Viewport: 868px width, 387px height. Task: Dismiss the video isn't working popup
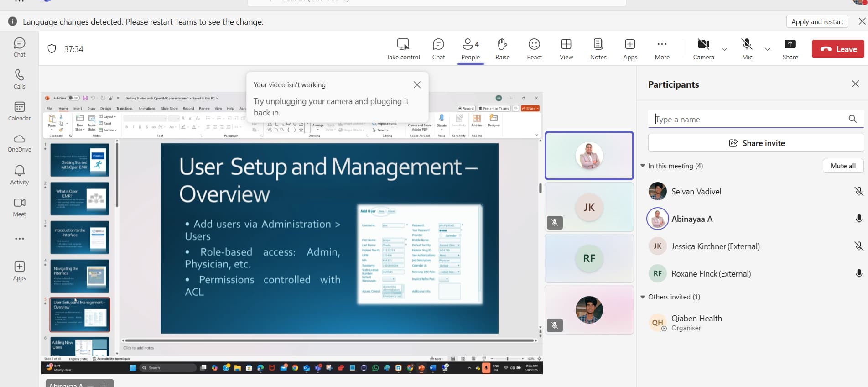(417, 85)
